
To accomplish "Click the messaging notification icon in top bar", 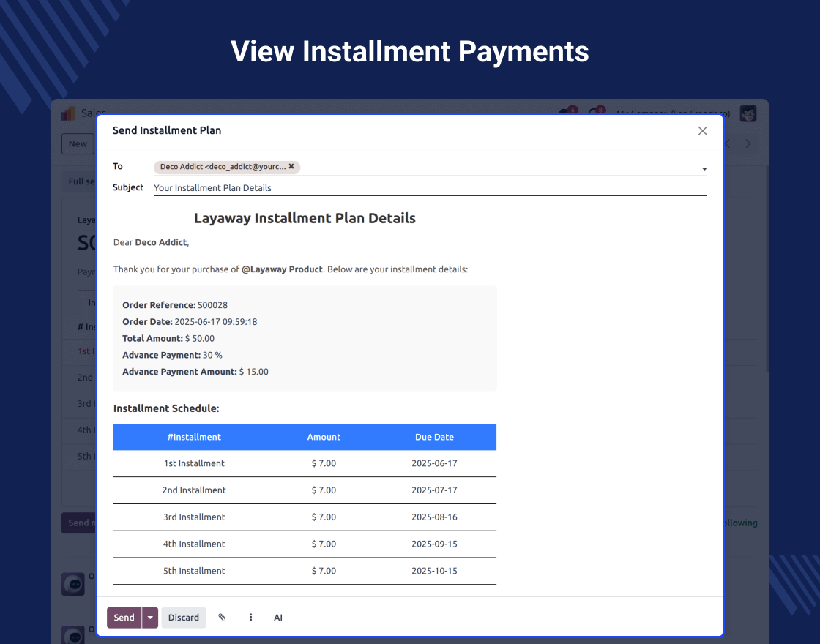I will pos(568,111).
